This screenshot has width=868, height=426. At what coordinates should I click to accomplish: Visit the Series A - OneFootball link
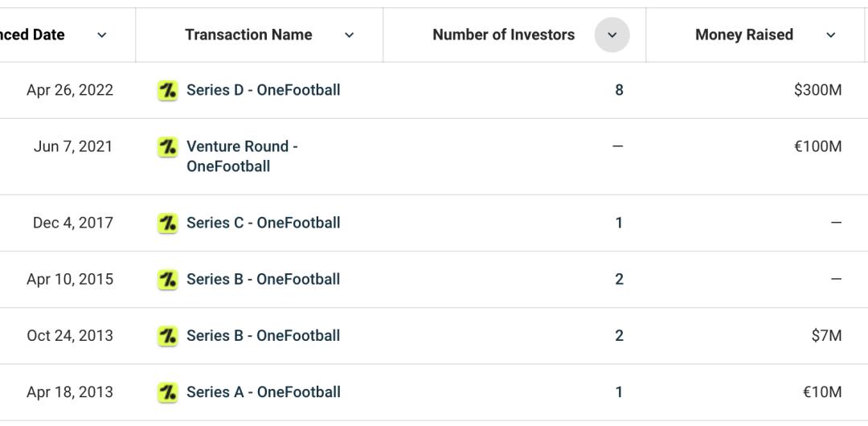click(263, 391)
